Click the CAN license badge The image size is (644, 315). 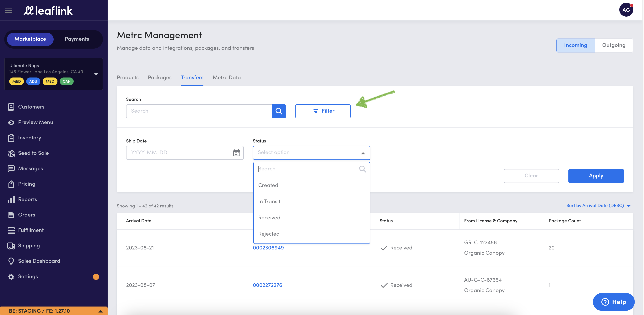(67, 81)
